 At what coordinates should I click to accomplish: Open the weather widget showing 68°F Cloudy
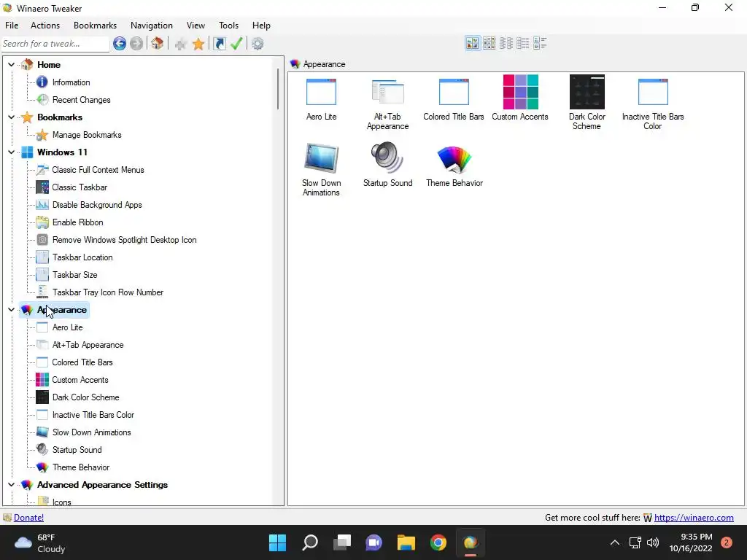40,542
